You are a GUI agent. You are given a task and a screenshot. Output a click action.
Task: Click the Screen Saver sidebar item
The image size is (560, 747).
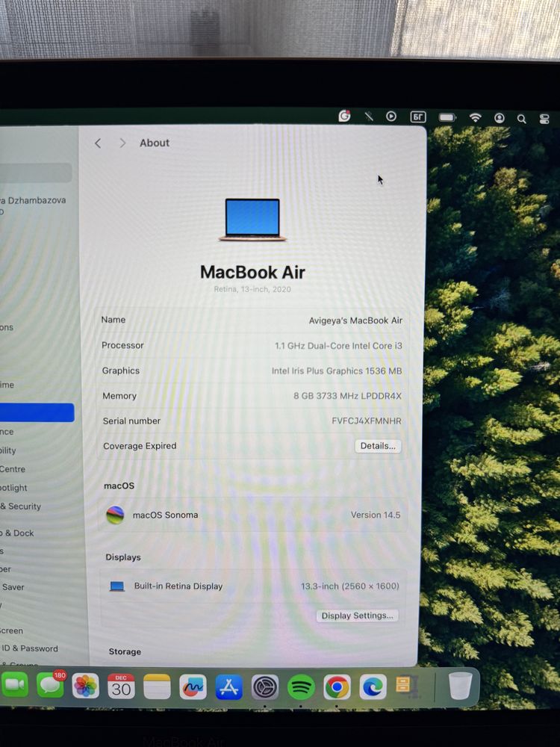[13, 587]
